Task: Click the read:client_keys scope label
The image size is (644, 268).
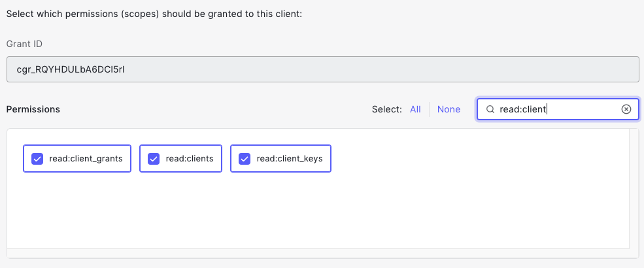Action: (x=290, y=158)
